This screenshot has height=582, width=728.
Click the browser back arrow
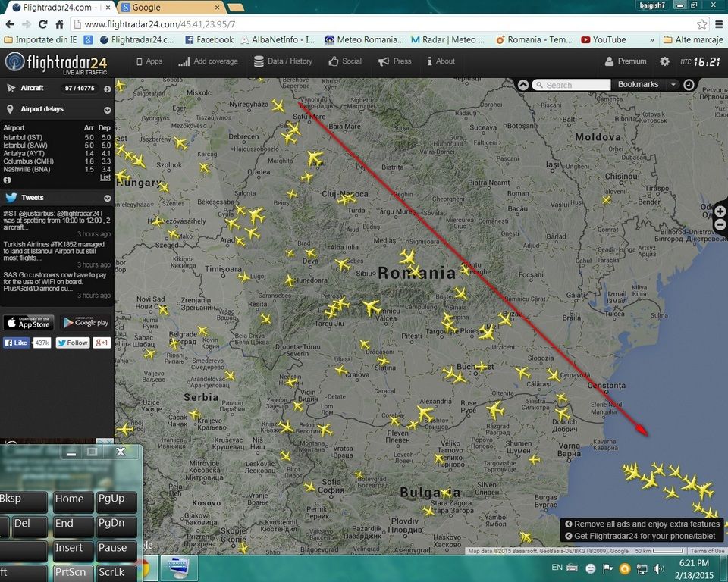click(x=10, y=24)
